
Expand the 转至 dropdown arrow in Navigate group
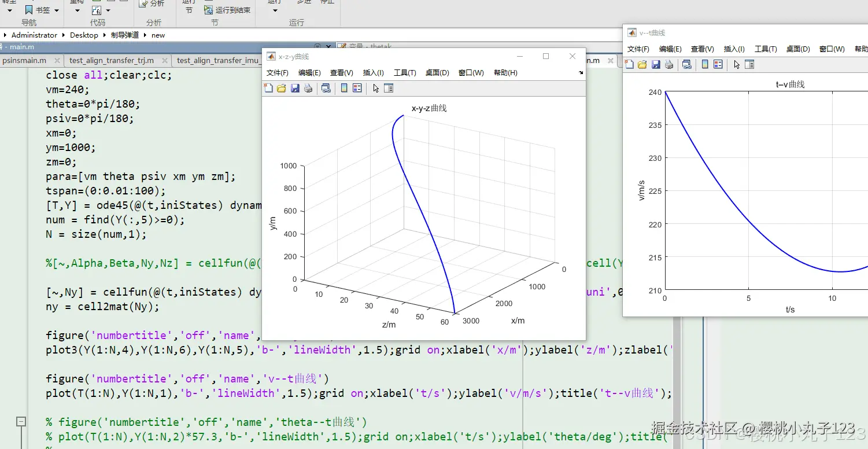point(10,10)
